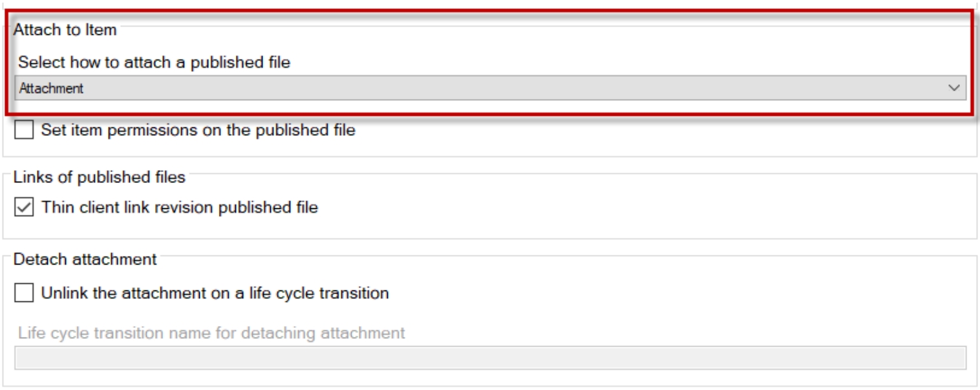Screen dimensions: 980x390
Task: Click the empty box icon beside Set item permissions
Action: click(23, 130)
